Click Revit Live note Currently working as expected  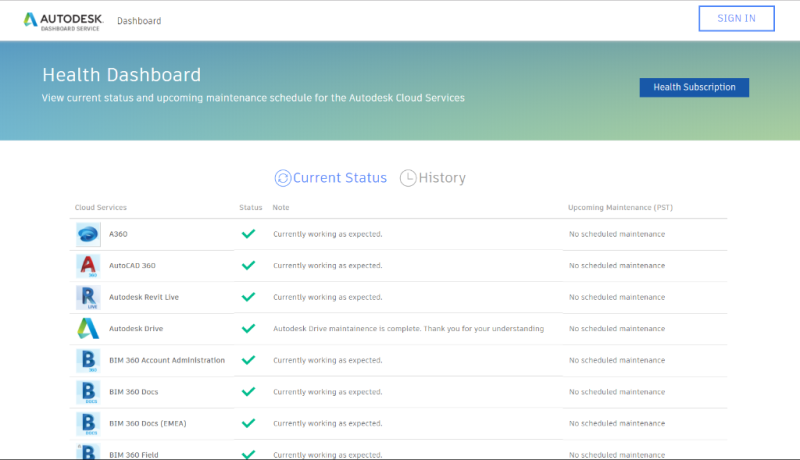coord(328,297)
